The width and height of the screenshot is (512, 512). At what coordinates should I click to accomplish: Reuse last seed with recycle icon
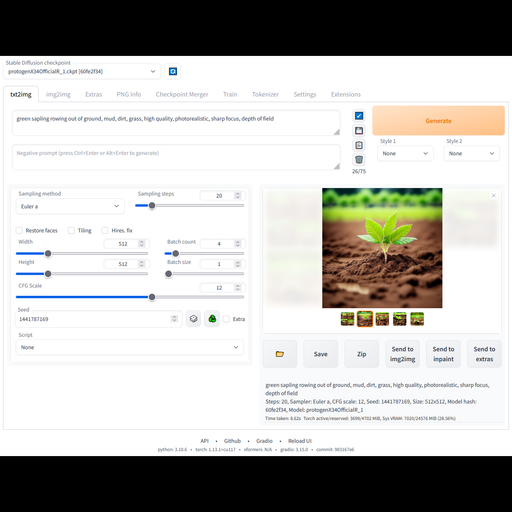click(x=212, y=319)
